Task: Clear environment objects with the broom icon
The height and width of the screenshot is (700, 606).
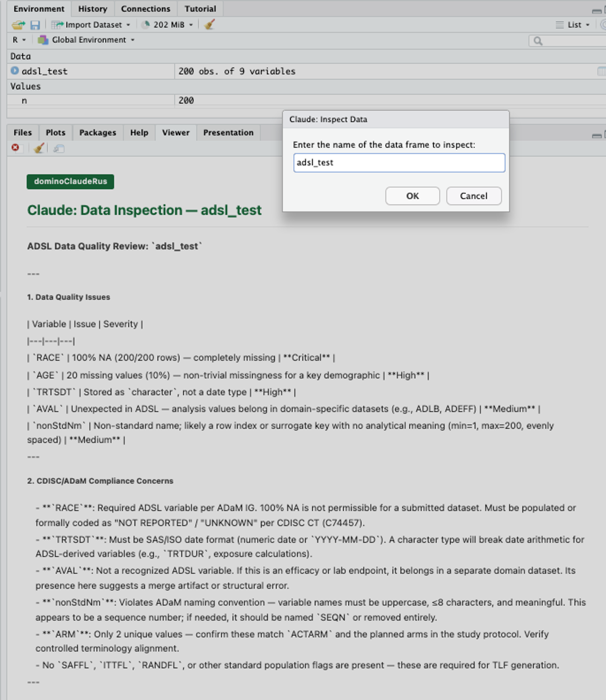Action: point(210,24)
